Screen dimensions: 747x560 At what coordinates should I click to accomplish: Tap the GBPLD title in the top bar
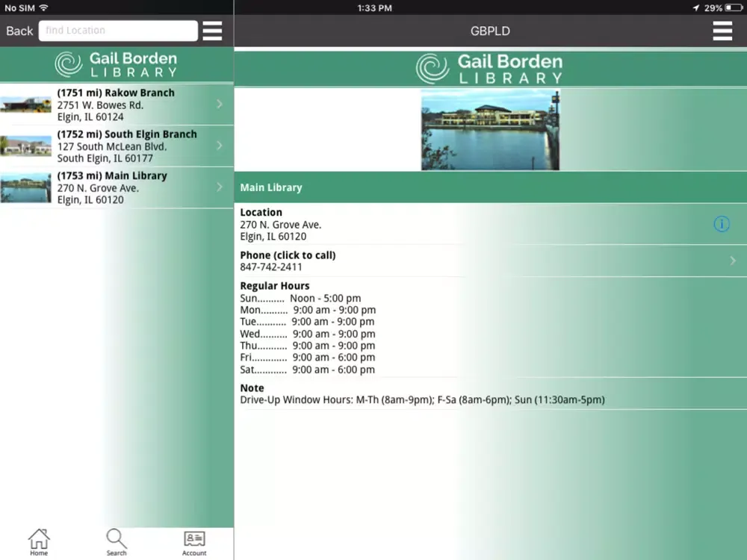coord(490,31)
